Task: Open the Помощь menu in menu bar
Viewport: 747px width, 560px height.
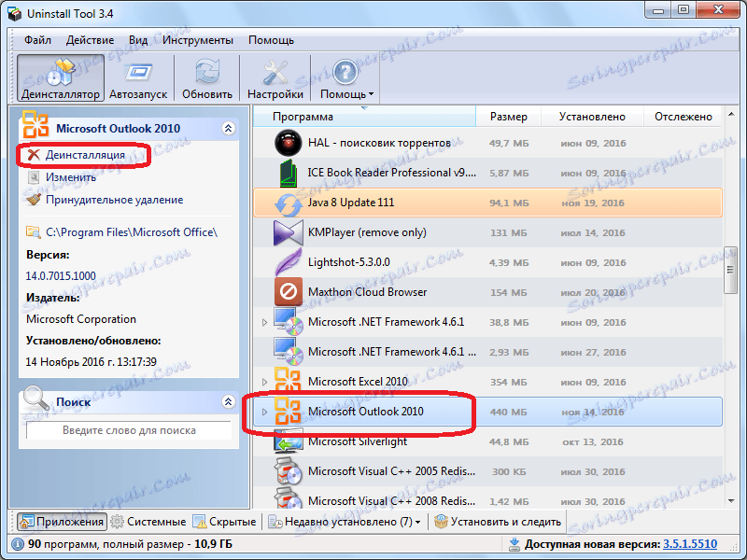Action: point(271,40)
